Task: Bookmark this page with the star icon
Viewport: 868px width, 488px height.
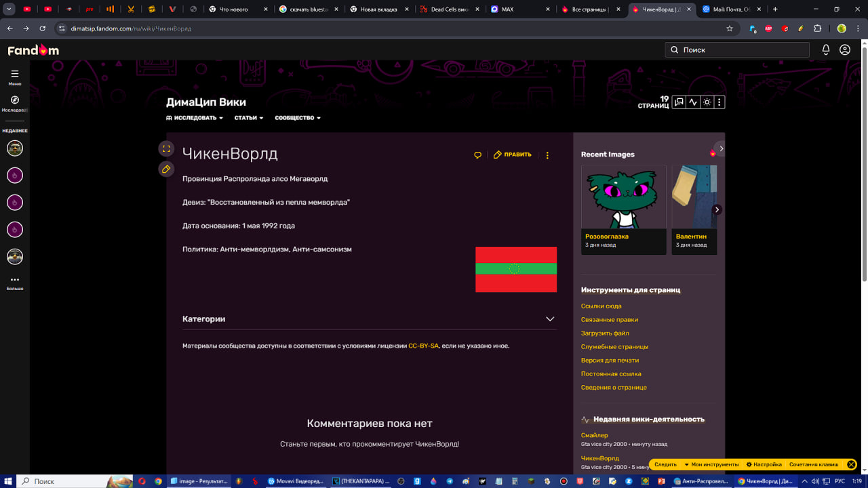Action: pyautogui.click(x=730, y=28)
